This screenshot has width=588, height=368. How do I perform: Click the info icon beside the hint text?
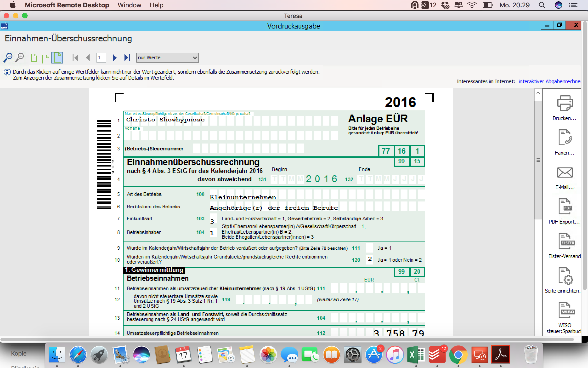click(x=7, y=72)
